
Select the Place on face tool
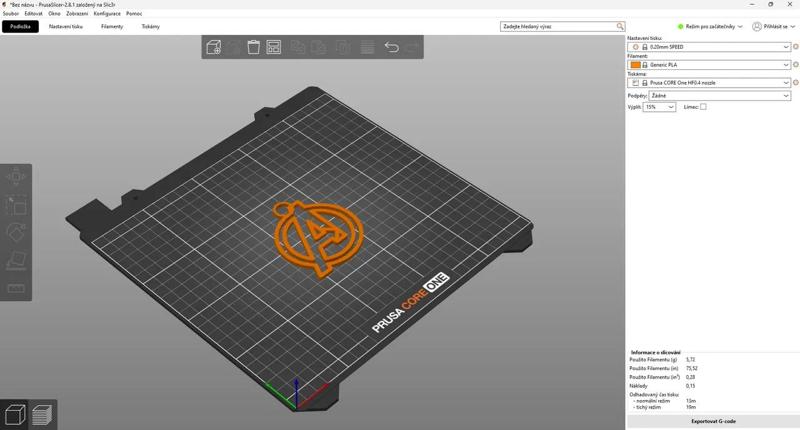(16, 260)
